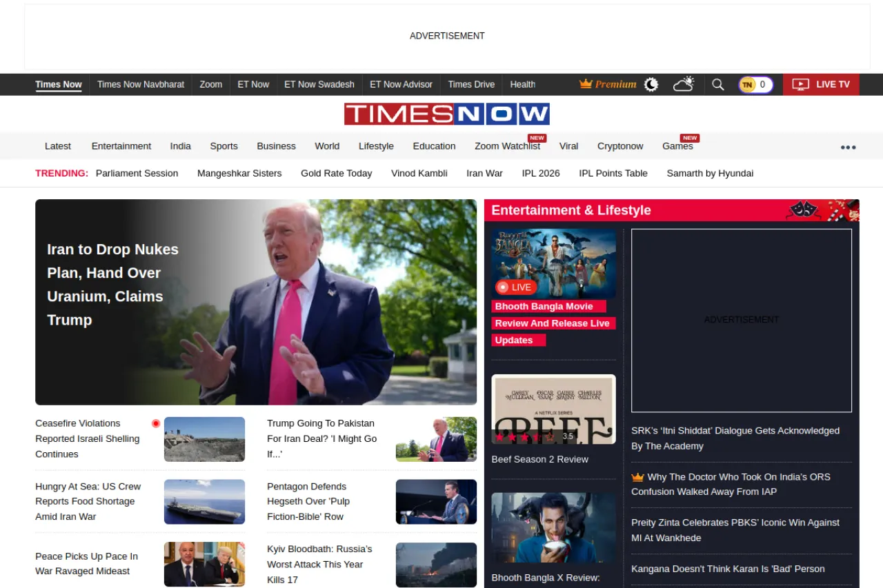Open trending IPL 2026

(x=541, y=174)
